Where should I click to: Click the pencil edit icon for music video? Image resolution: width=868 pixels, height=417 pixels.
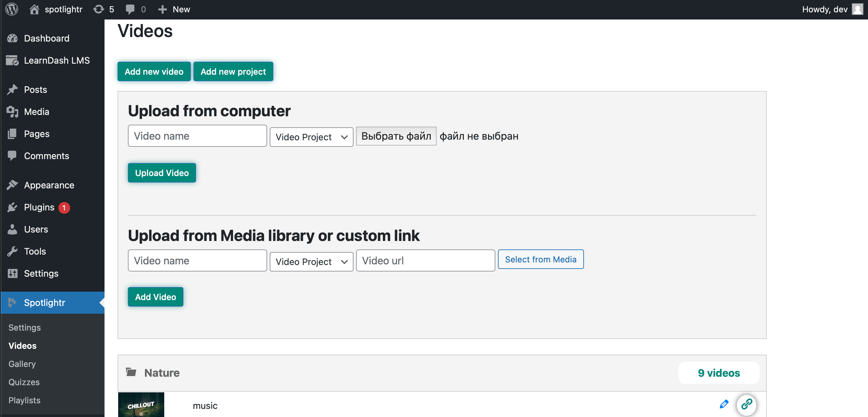click(x=724, y=404)
